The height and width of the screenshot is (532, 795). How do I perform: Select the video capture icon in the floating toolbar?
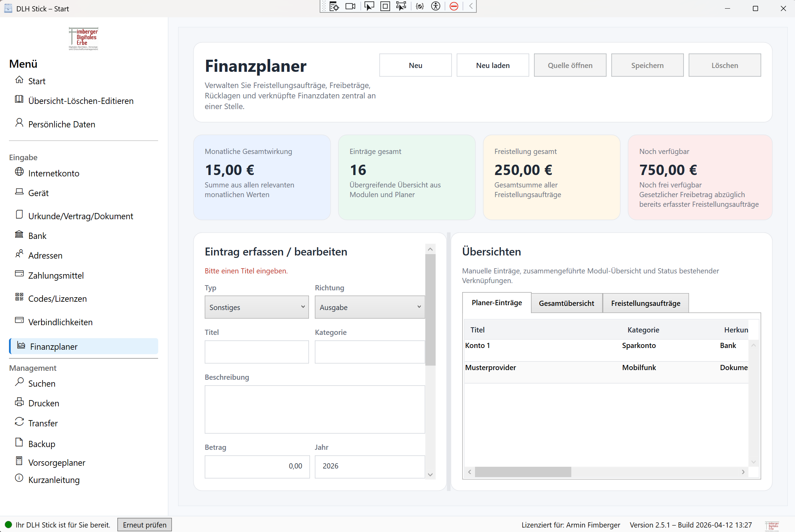tap(350, 6)
